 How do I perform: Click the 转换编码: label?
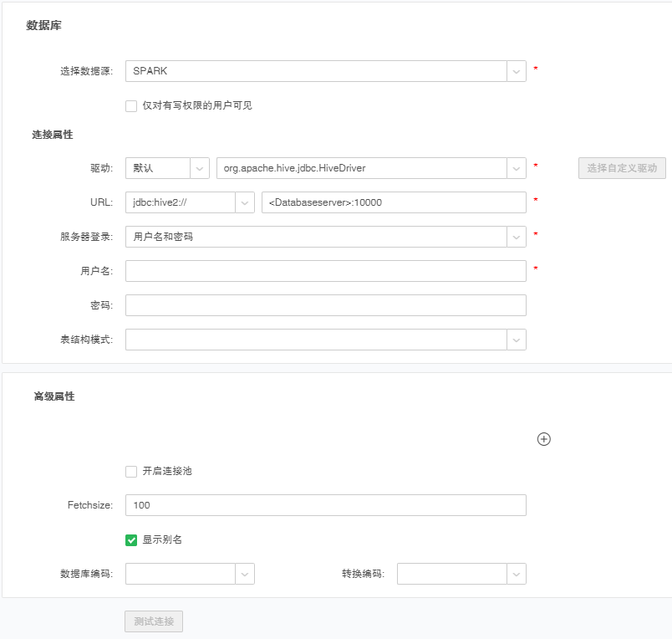click(363, 574)
